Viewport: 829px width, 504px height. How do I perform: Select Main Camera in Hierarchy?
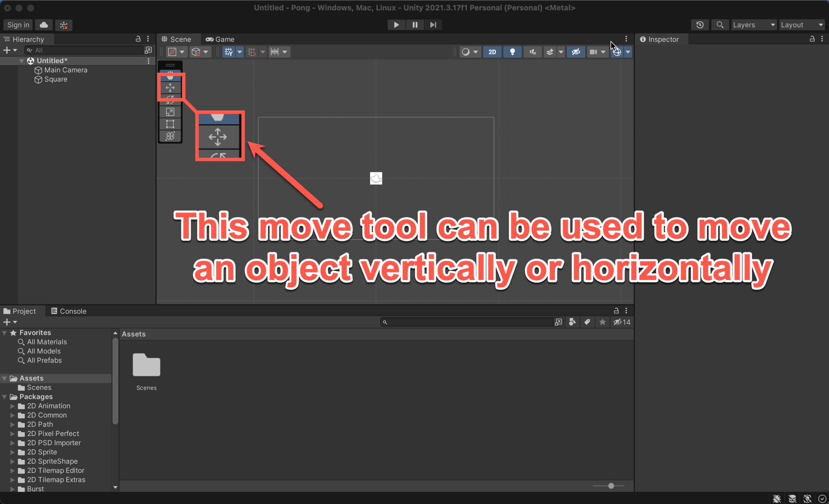click(66, 70)
